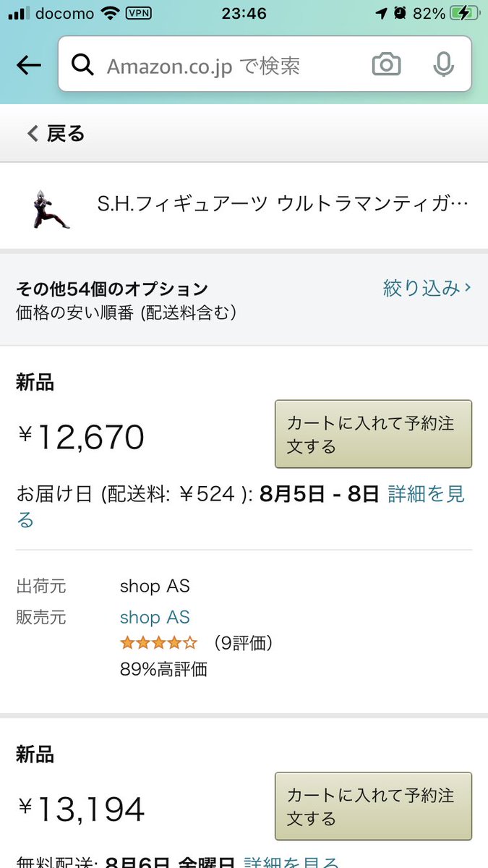Tap the back arrow icon beside search bar
Image resolution: width=488 pixels, height=868 pixels.
(29, 66)
